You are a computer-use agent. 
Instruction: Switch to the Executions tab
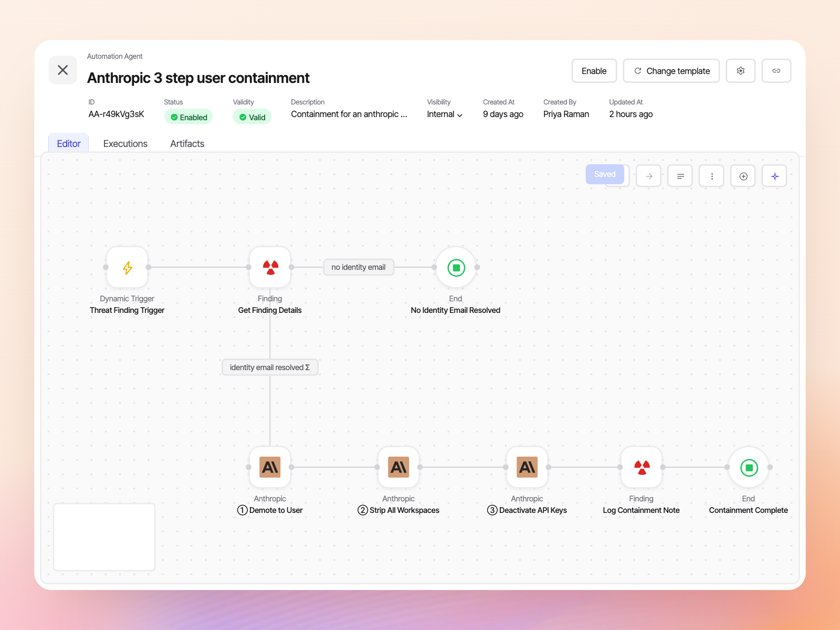[125, 143]
